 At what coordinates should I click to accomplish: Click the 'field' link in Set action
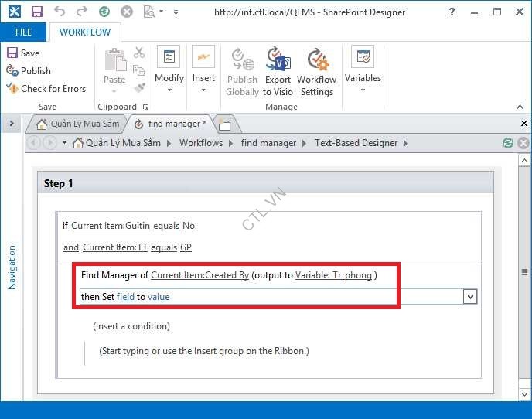click(x=124, y=297)
